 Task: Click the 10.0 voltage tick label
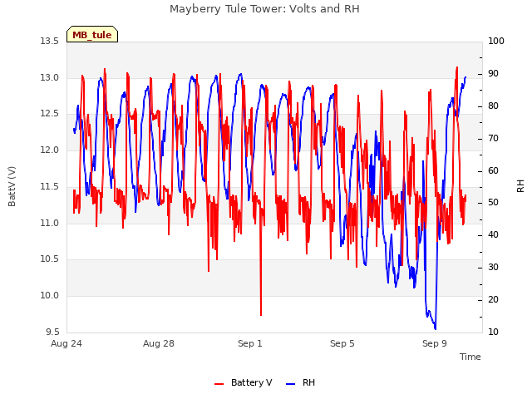50,296
